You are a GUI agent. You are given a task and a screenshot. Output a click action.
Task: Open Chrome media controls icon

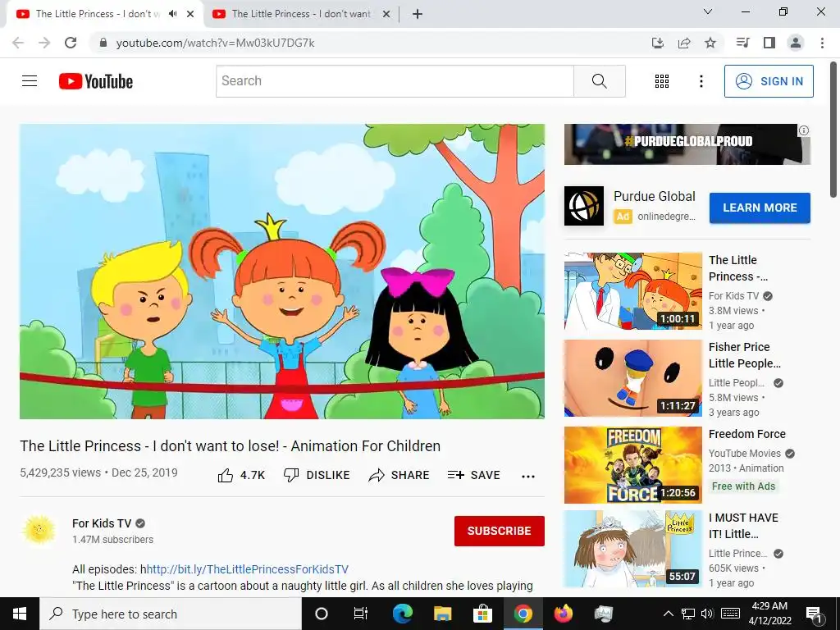point(742,43)
